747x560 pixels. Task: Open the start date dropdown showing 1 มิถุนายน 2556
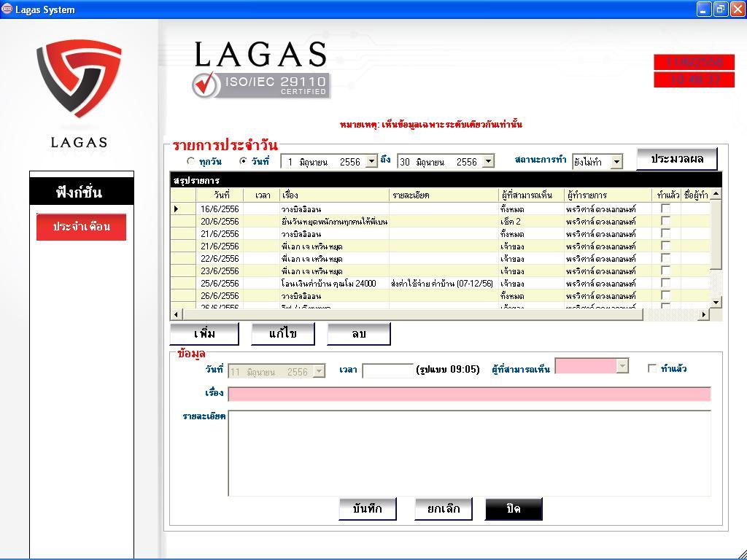click(371, 162)
